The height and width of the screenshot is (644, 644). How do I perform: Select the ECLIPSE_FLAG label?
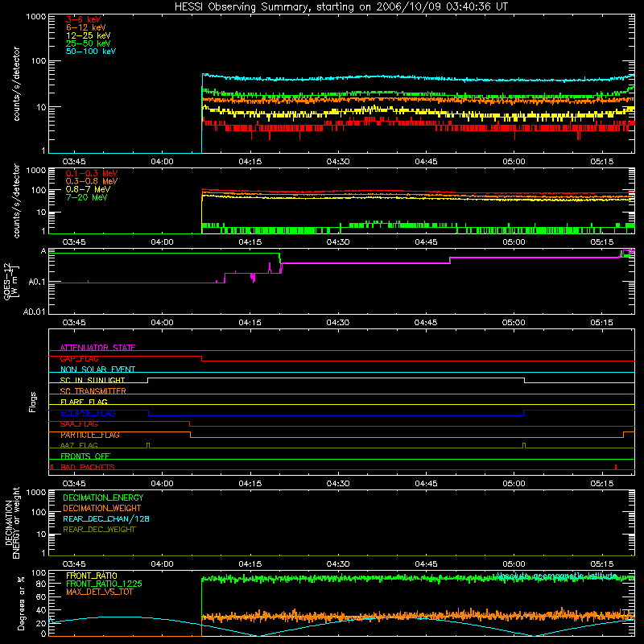click(88, 413)
